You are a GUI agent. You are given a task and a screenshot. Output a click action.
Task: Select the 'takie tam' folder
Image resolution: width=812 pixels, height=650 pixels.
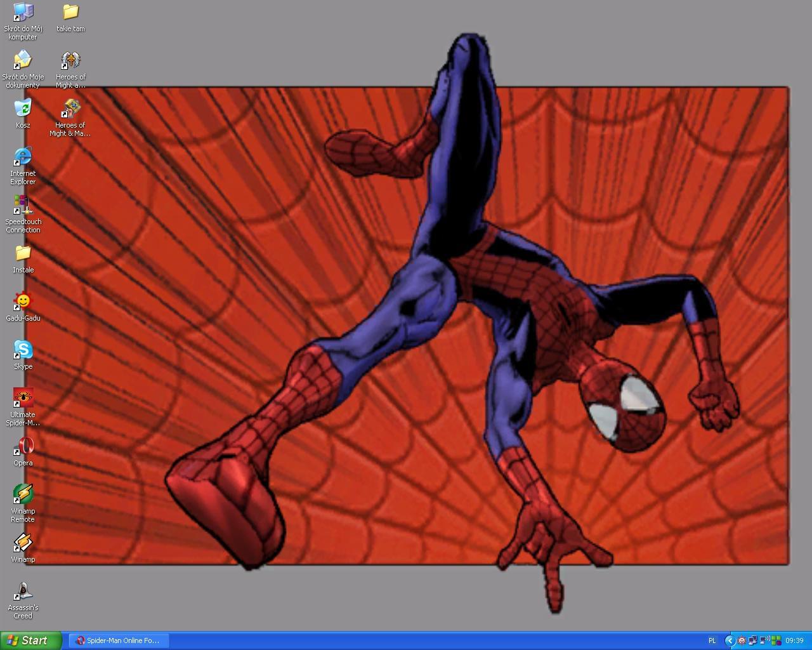[x=70, y=12]
